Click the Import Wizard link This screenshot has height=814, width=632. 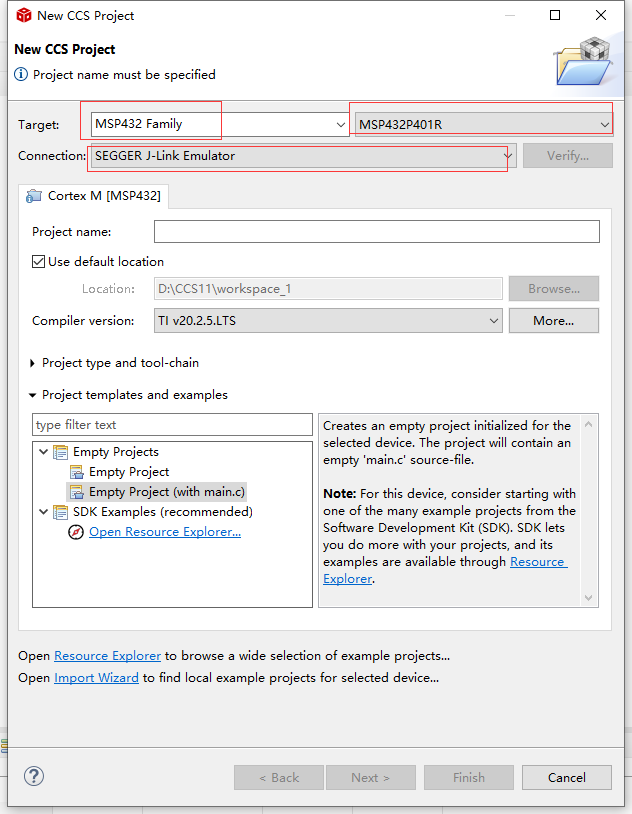point(96,678)
